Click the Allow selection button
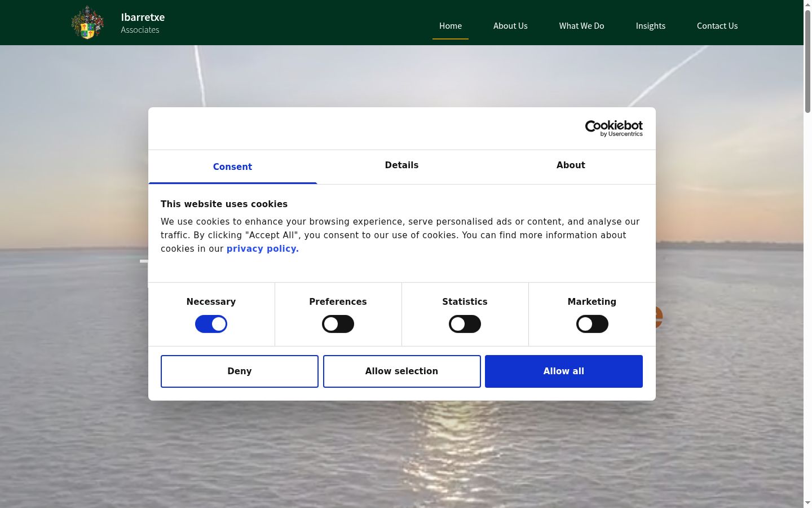Screen dimensions: 812x508 (401, 371)
